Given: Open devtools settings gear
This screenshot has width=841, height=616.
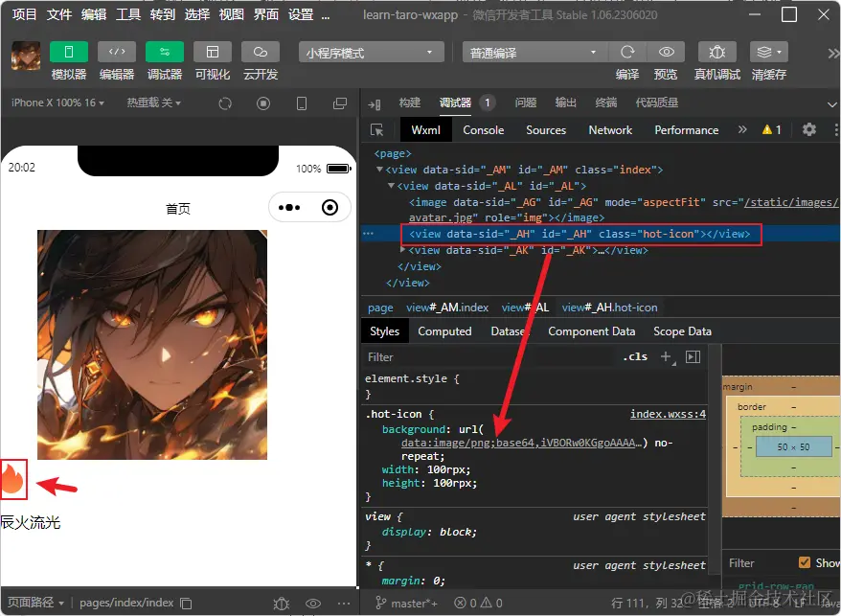Looking at the screenshot, I should (808, 129).
